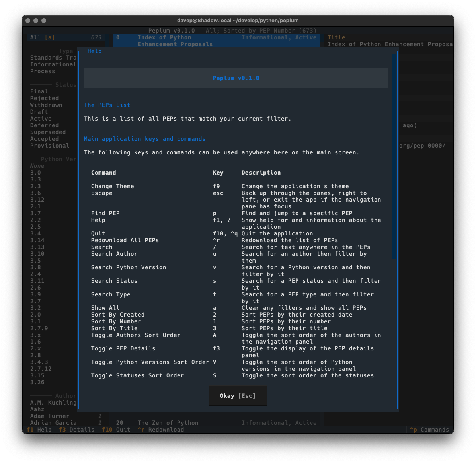Collapse the Type section header

66,51
